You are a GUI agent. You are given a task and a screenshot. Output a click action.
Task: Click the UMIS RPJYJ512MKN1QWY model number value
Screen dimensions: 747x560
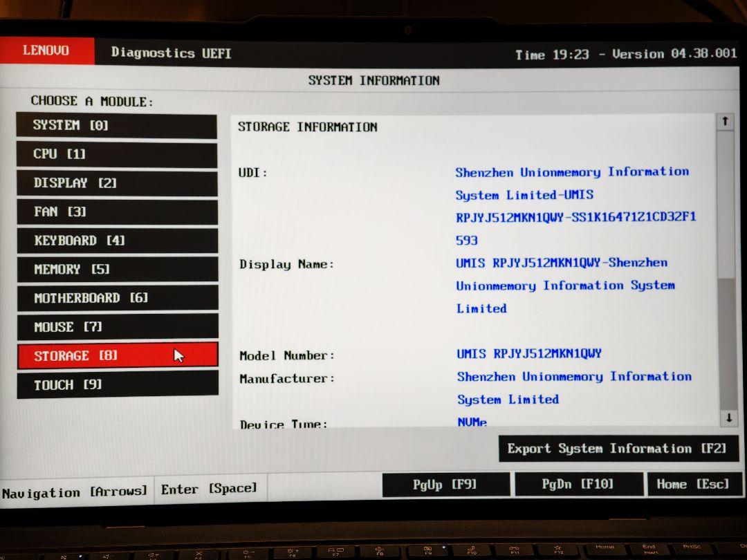(529, 354)
